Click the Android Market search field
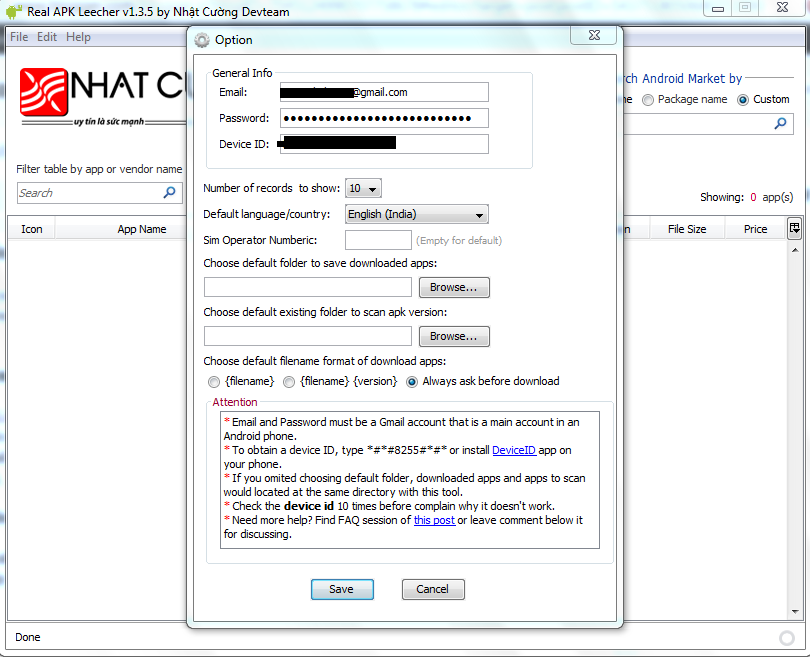 tap(708, 124)
